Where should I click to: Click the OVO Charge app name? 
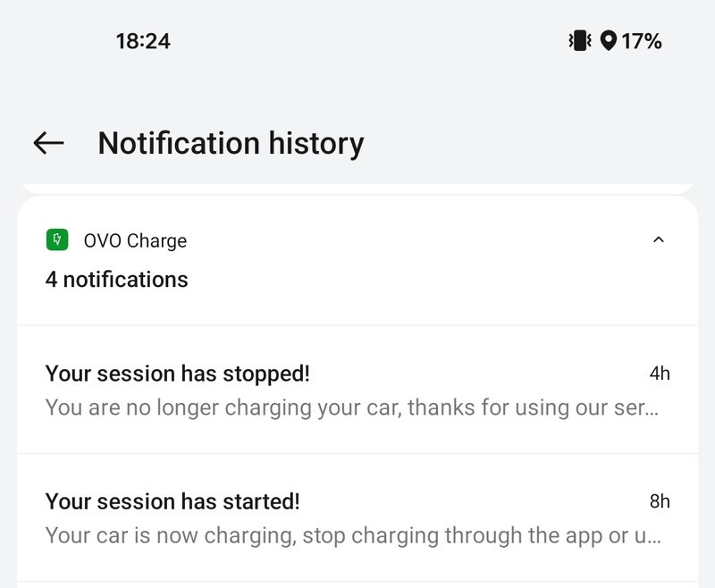point(135,240)
